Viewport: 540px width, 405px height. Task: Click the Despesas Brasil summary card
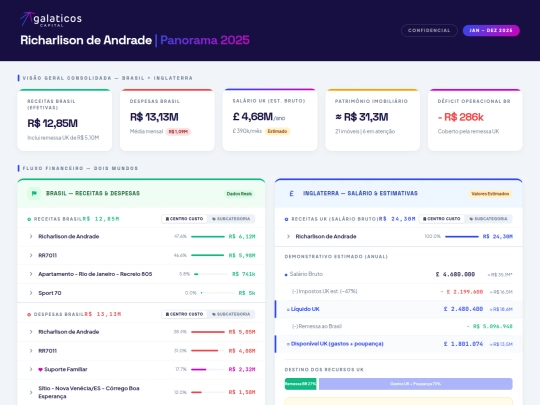(x=167, y=120)
